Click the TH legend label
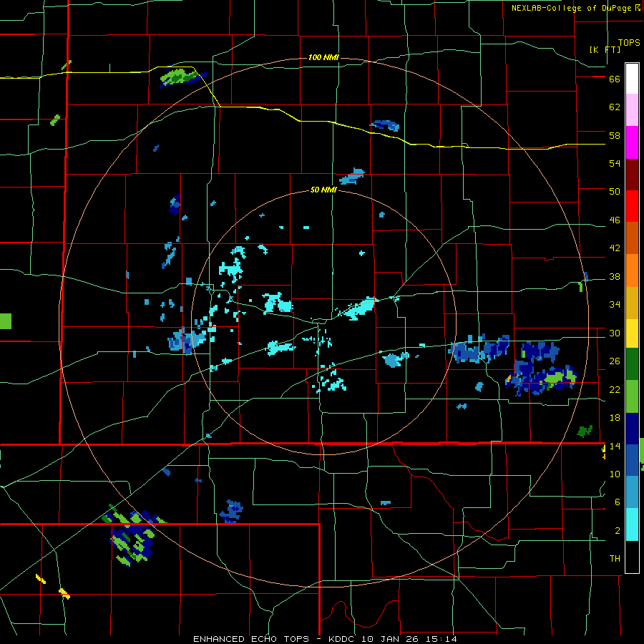Viewport: 644px width, 644px height. click(615, 559)
